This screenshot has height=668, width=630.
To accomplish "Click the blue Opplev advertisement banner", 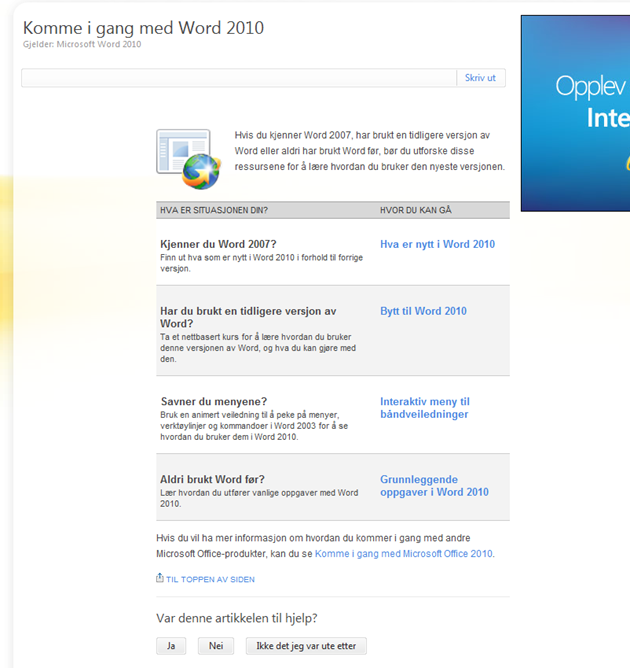I will click(x=575, y=113).
